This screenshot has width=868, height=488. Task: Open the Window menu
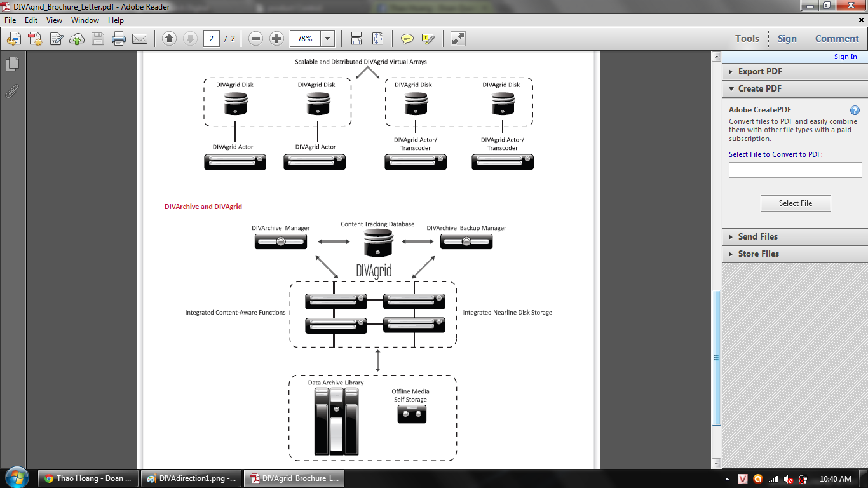[85, 20]
